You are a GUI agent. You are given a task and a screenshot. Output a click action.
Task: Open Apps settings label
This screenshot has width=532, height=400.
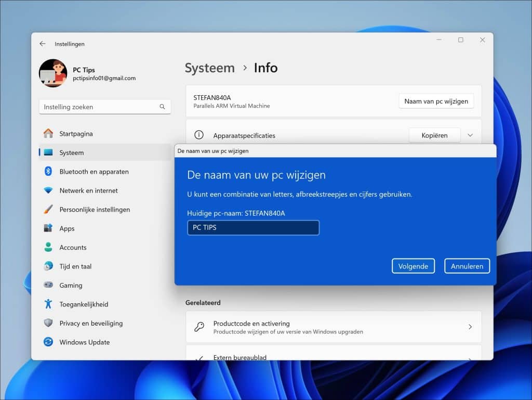point(67,228)
